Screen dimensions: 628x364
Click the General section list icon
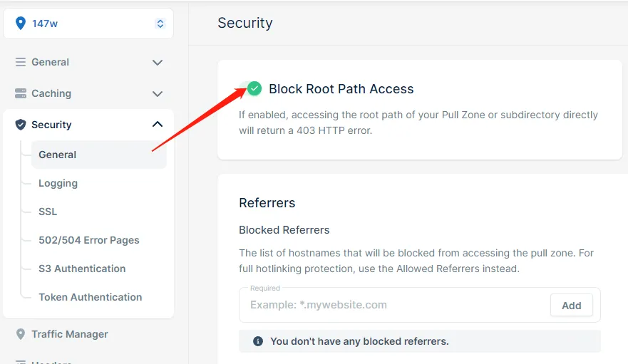(x=21, y=62)
